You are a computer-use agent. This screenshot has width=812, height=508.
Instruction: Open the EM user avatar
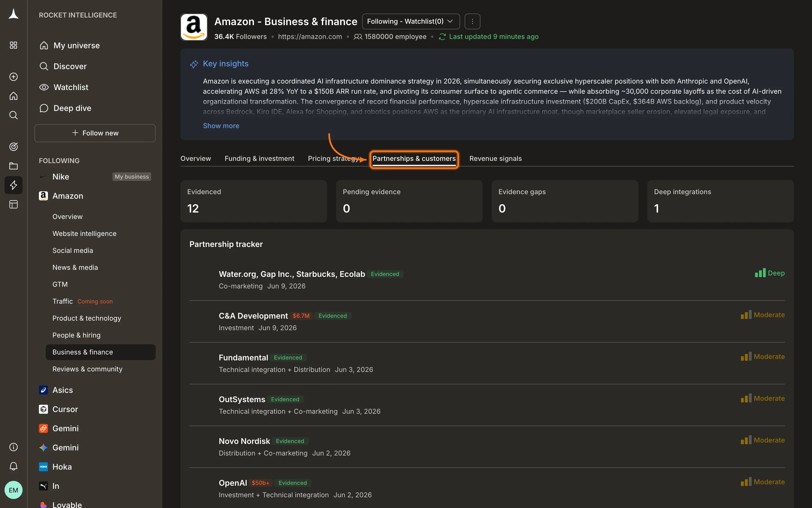[x=14, y=490]
